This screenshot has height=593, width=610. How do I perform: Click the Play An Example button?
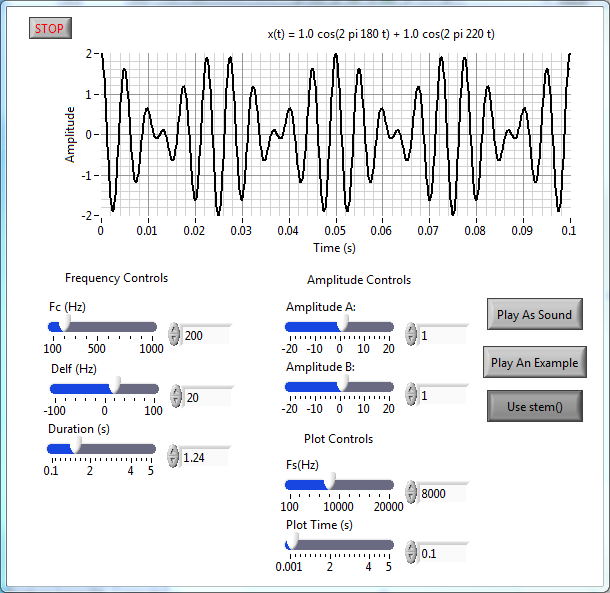[x=534, y=362]
